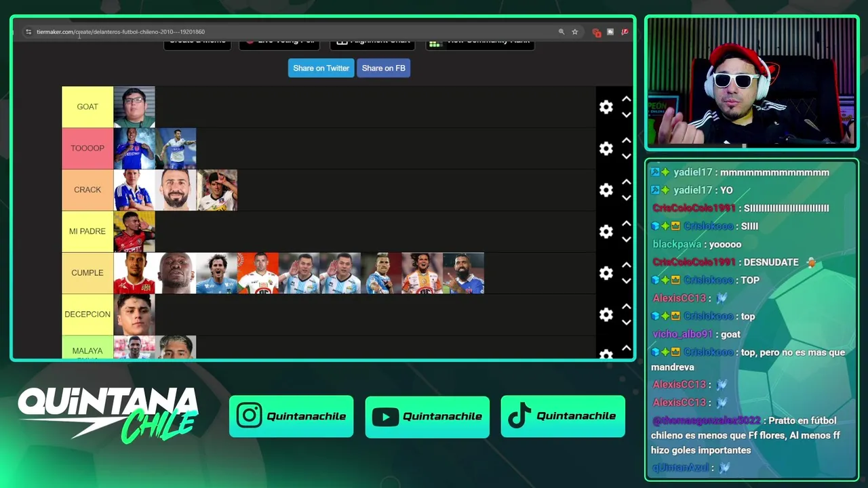Select the CUMPLE tier label
The width and height of the screenshot is (868, 488).
click(87, 273)
